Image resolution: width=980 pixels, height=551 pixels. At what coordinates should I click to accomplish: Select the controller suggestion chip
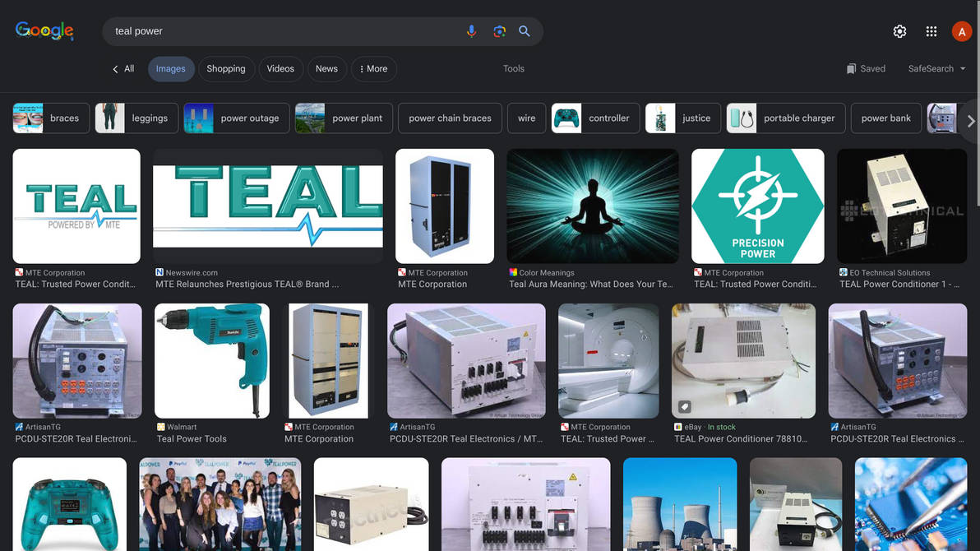[x=595, y=118]
